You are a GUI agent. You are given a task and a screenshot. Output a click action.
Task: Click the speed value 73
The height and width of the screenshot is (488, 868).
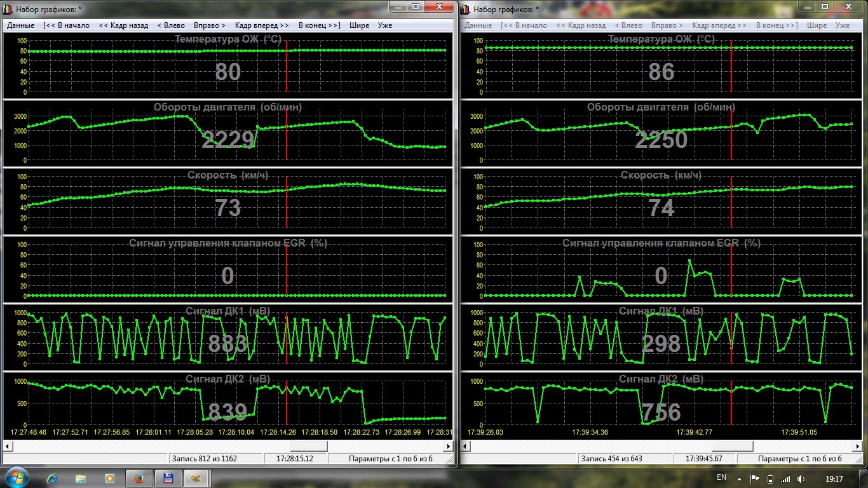(x=228, y=208)
